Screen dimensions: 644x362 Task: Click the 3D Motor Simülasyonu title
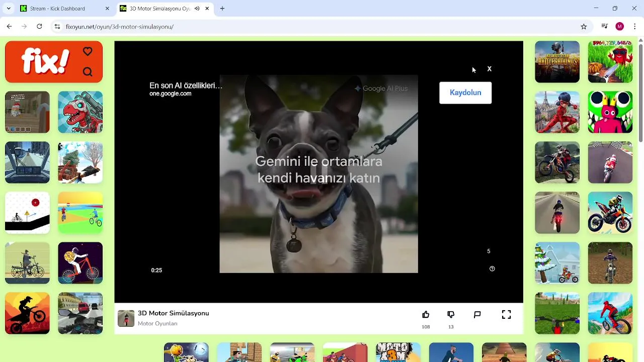coord(173,313)
